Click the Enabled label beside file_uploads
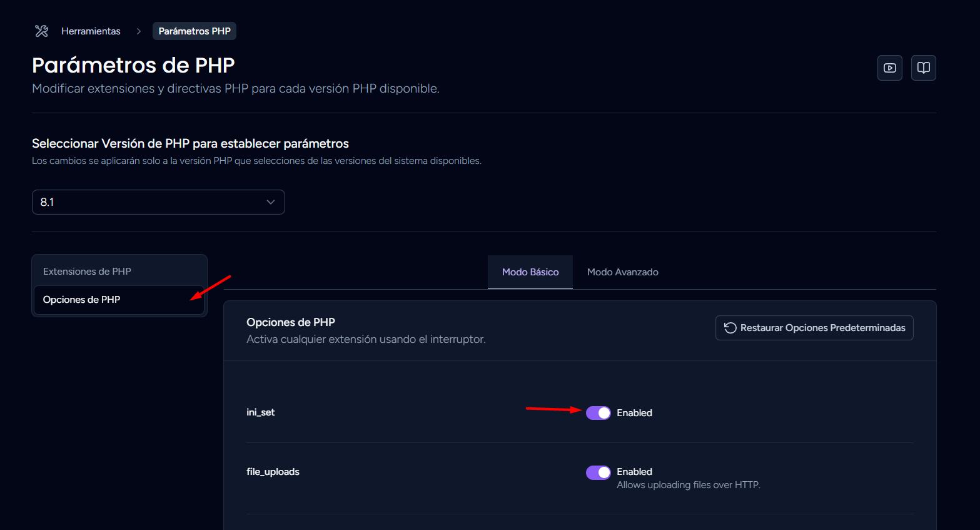This screenshot has width=980, height=530. [634, 472]
